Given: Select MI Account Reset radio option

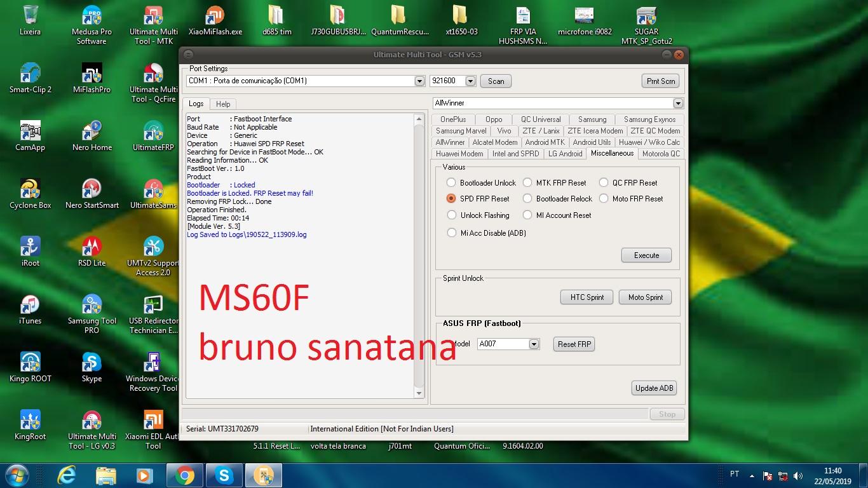Looking at the screenshot, I should (x=527, y=215).
